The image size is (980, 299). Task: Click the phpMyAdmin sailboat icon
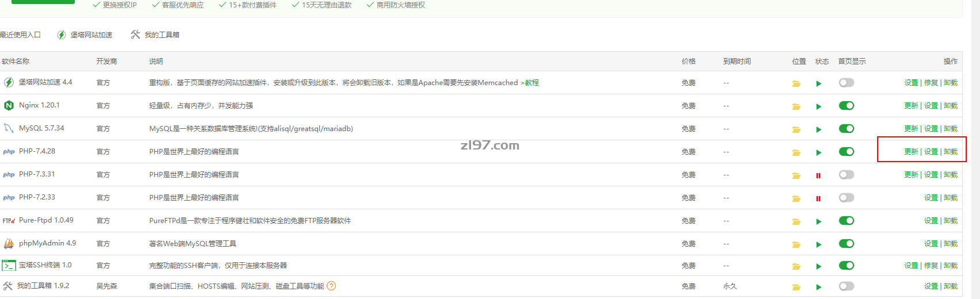click(9, 243)
